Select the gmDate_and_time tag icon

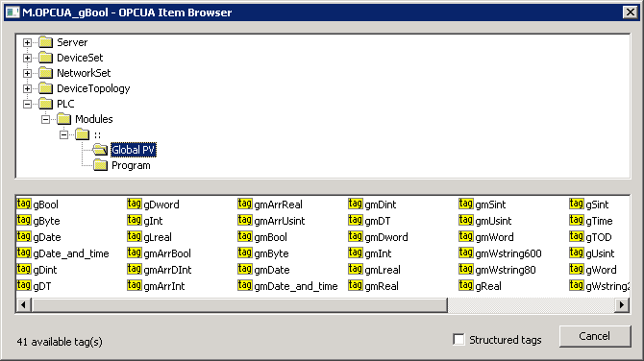click(245, 285)
